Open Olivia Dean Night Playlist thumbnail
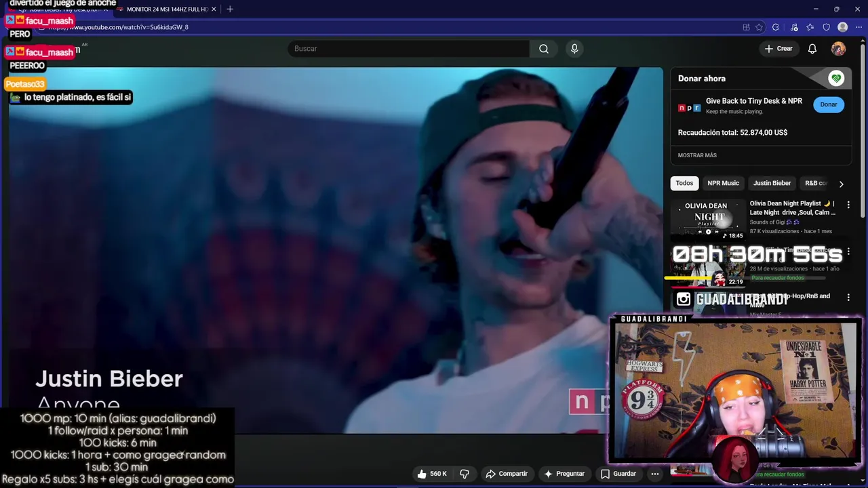Viewport: 868px width, 488px height. coord(707,219)
